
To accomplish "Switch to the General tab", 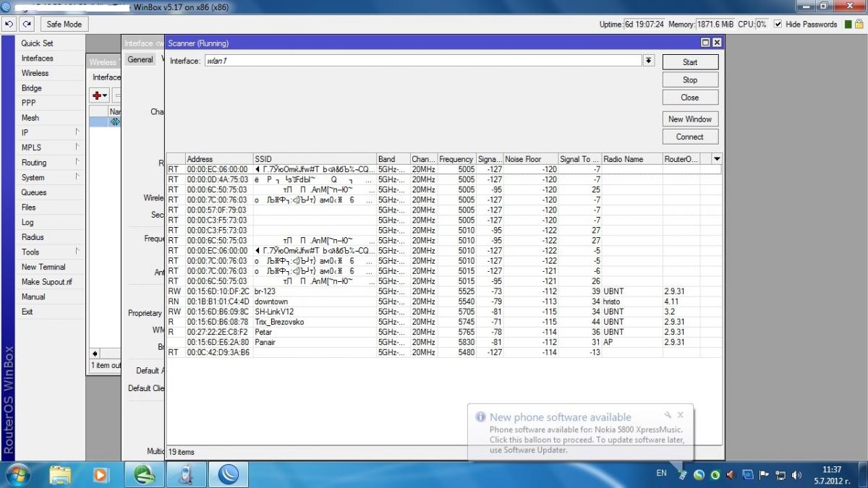I will [140, 59].
